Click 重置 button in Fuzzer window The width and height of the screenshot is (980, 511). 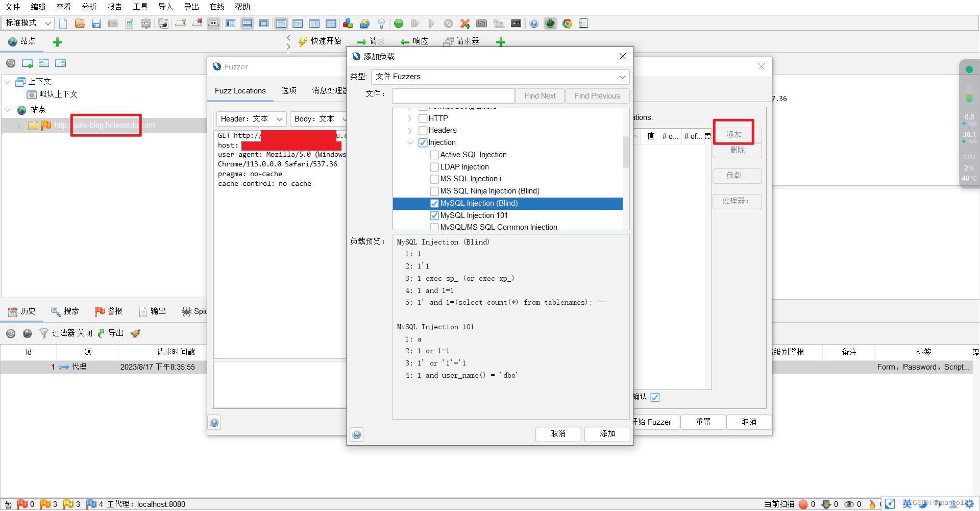pyautogui.click(x=703, y=422)
